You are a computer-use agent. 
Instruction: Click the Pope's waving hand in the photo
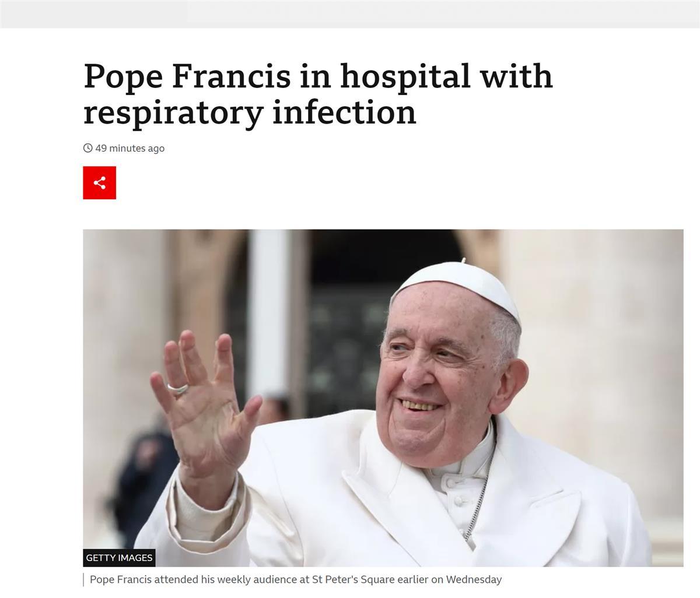(204, 402)
